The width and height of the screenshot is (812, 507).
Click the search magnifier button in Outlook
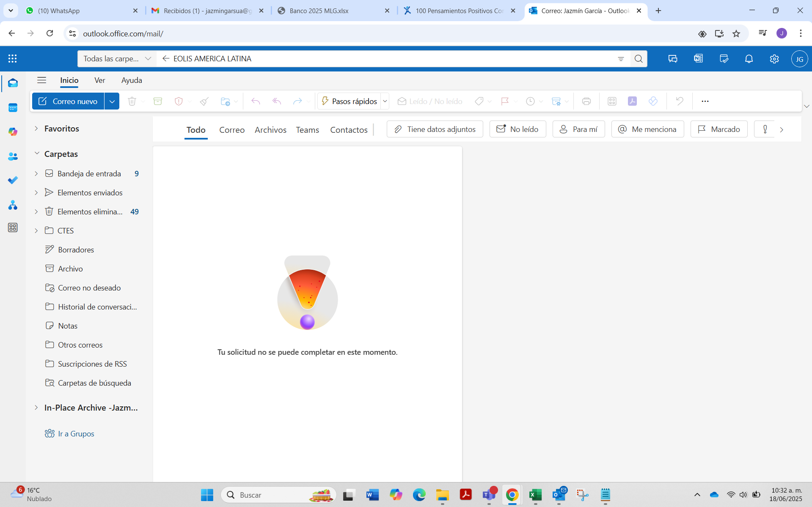(639, 59)
